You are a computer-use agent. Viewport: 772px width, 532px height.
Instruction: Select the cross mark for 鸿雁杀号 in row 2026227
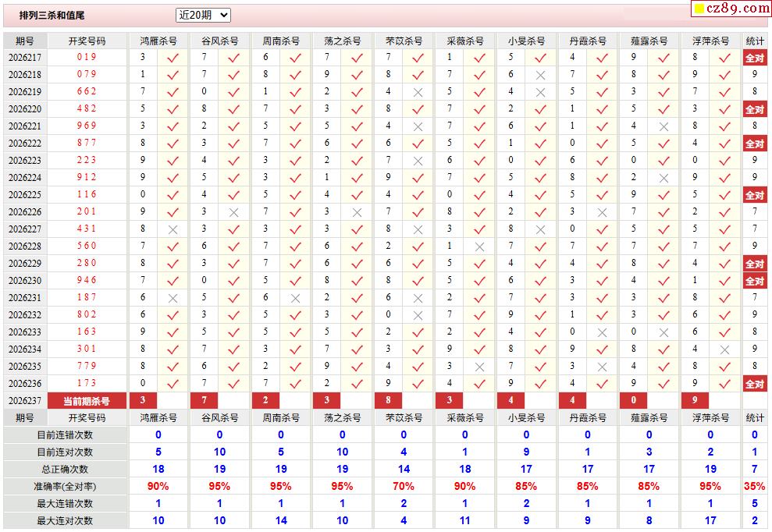click(x=173, y=230)
